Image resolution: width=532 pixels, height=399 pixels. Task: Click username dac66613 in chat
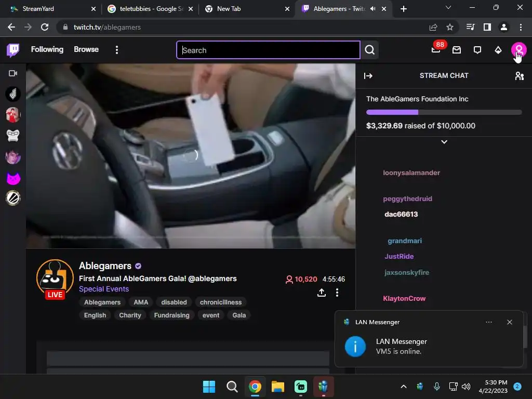pyautogui.click(x=401, y=215)
